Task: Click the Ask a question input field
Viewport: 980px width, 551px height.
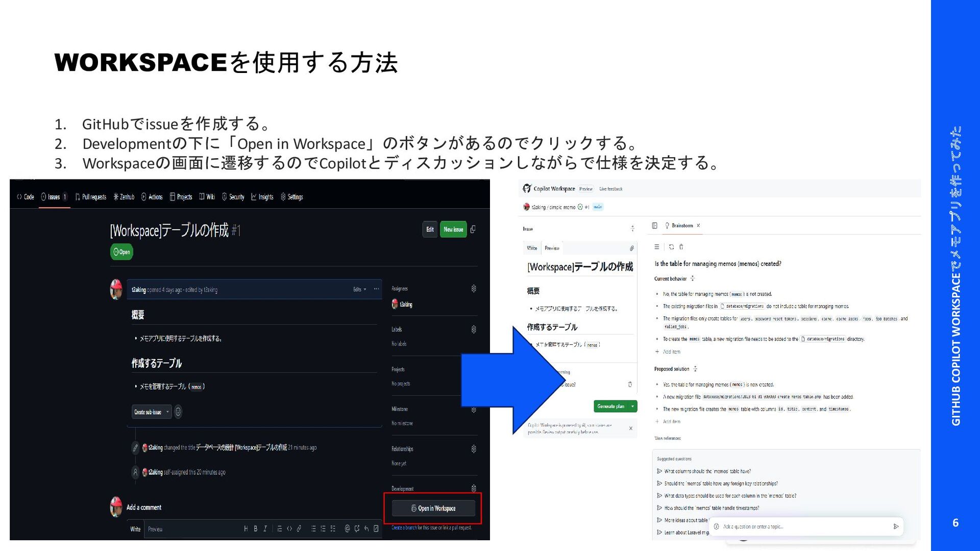Action: click(805, 527)
